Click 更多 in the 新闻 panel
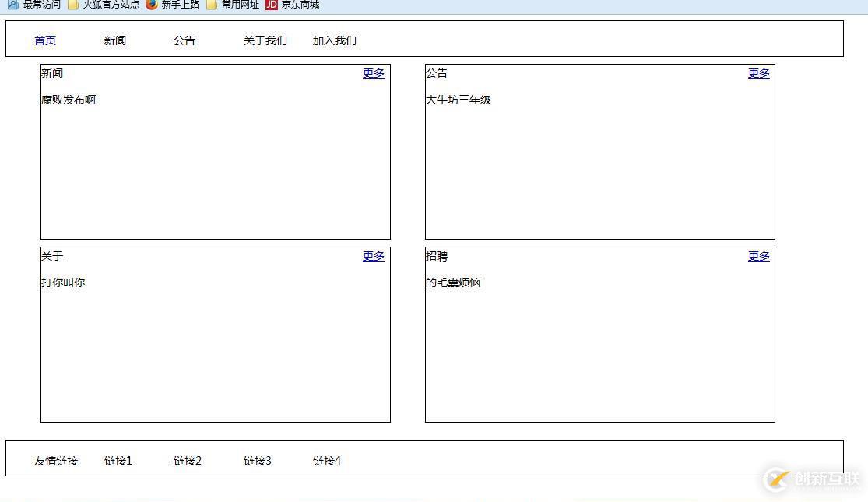The width and height of the screenshot is (868, 502). [374, 73]
